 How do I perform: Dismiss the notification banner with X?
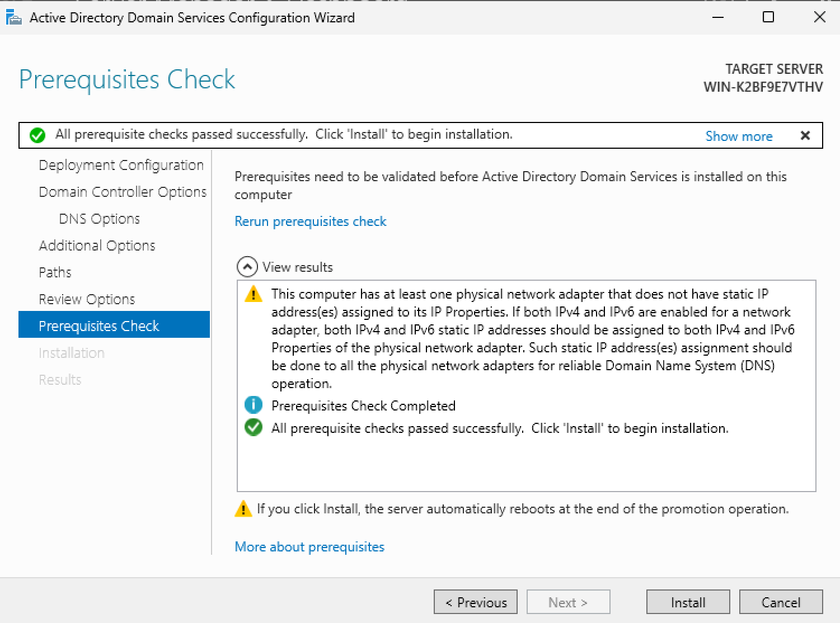coord(805,135)
